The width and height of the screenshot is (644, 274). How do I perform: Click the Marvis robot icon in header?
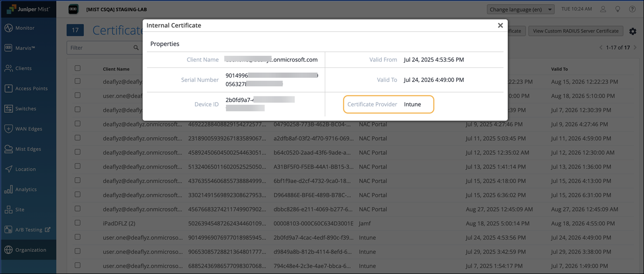pyautogui.click(x=73, y=9)
